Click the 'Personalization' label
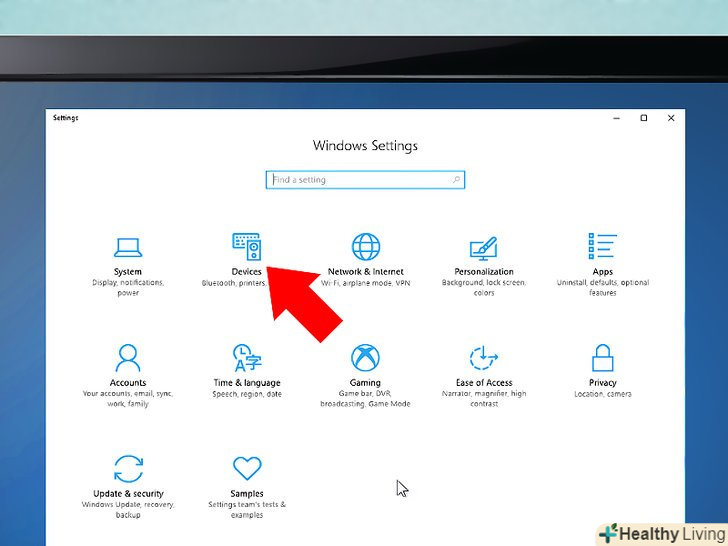The width and height of the screenshot is (728, 546). [x=484, y=272]
